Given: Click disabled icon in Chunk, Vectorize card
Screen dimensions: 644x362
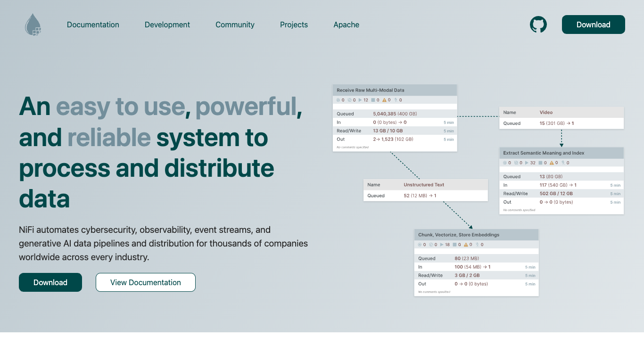Looking at the screenshot, I should (477, 245).
